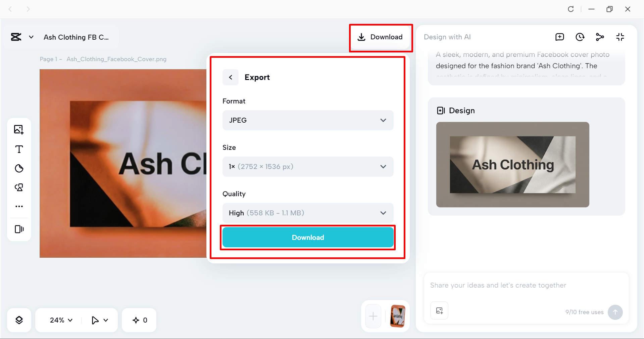Open the Ash Clothing design preview
Image resolution: width=644 pixels, height=339 pixels.
tap(512, 165)
